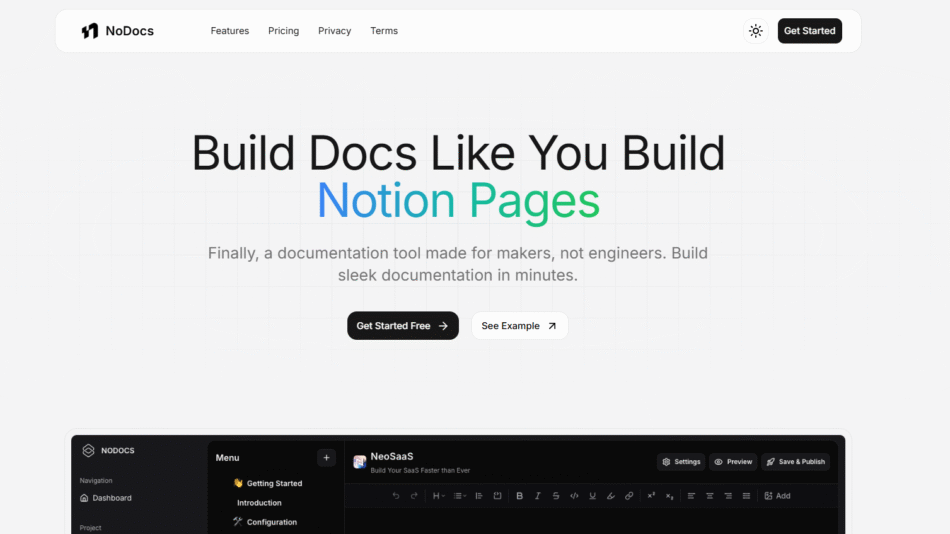Click the italic formatting icon

click(x=537, y=496)
